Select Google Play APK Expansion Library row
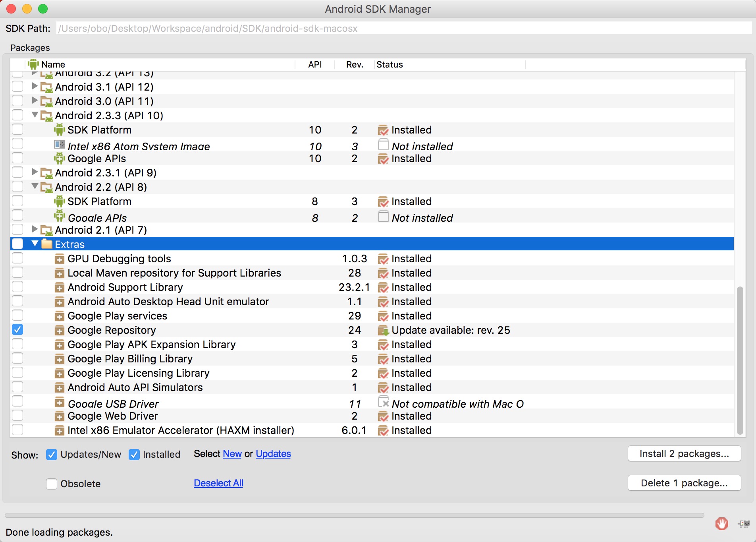This screenshot has width=756, height=542. click(x=372, y=345)
